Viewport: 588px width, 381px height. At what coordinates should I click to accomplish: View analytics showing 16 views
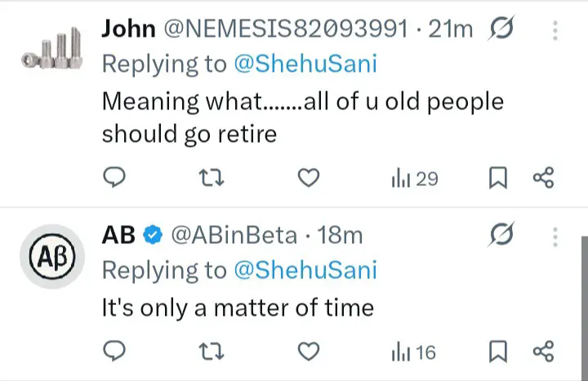415,352
